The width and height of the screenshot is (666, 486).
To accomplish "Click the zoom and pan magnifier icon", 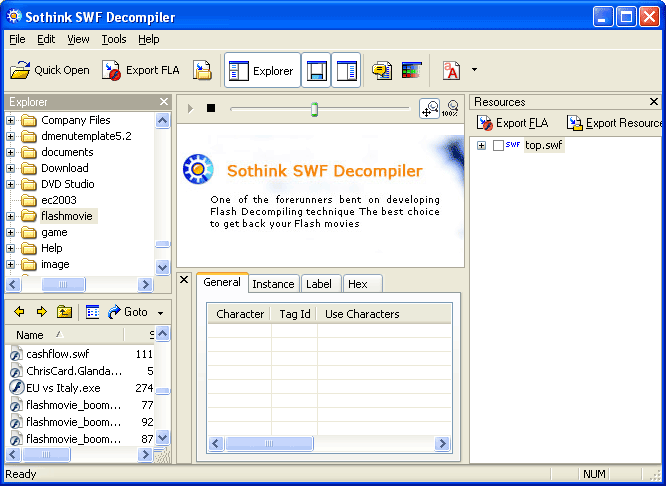I will 429,108.
